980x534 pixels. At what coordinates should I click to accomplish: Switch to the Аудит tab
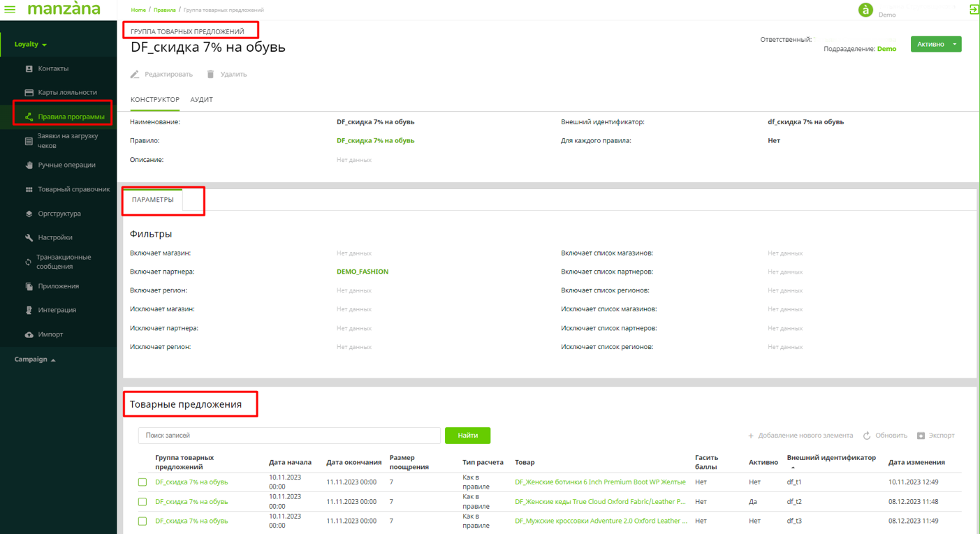[201, 100]
